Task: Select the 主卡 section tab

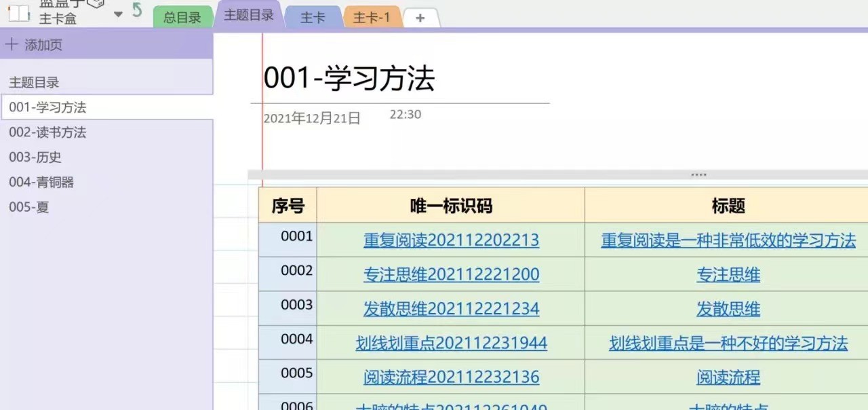Action: pyautogui.click(x=313, y=18)
